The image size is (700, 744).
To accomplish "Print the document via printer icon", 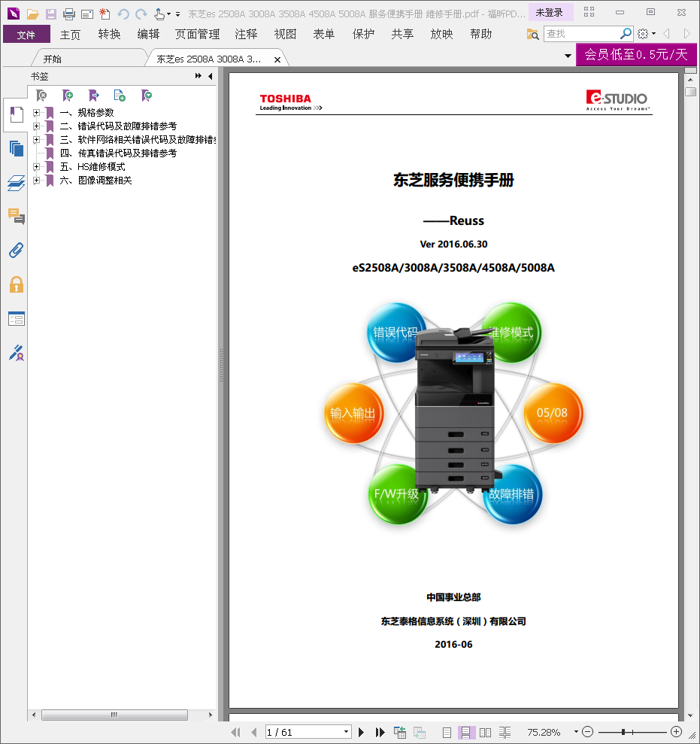I will [69, 14].
